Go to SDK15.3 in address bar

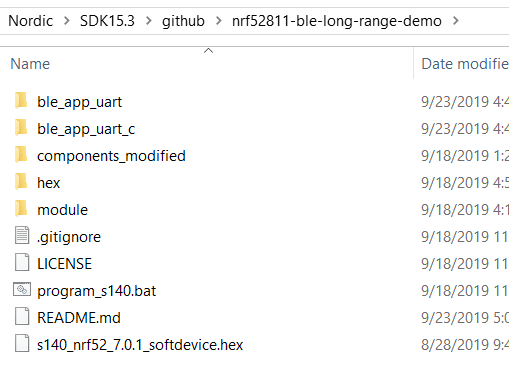[107, 21]
